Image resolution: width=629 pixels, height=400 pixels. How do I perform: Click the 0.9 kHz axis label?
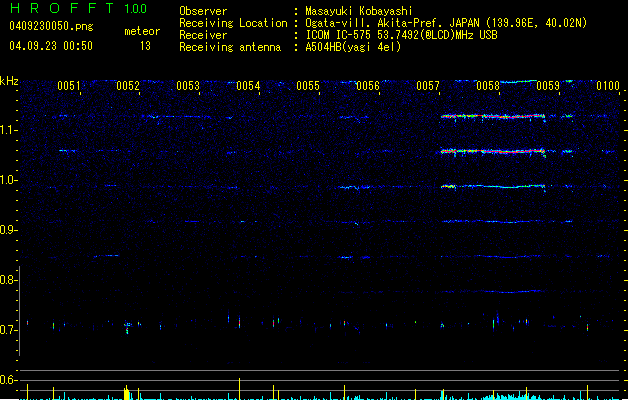(x=8, y=230)
